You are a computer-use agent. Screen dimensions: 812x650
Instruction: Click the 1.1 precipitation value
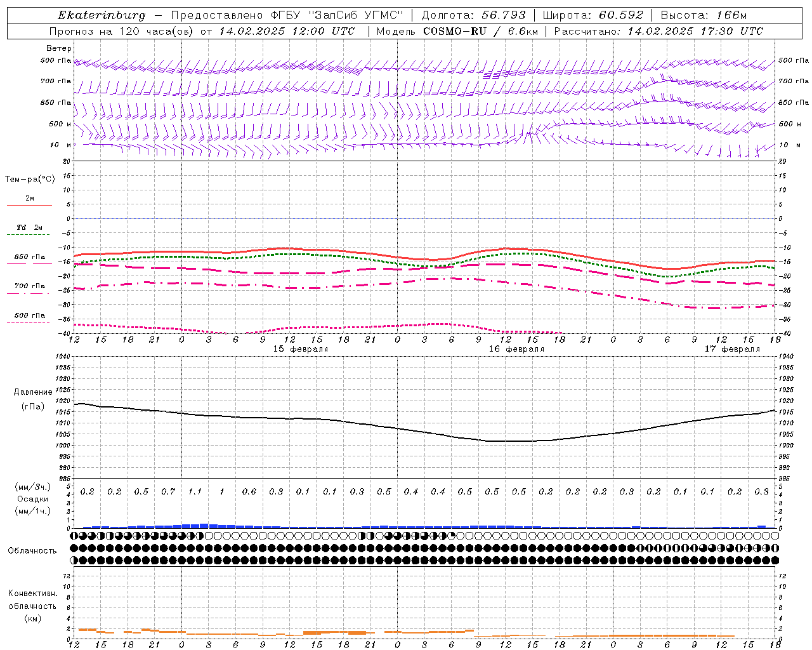pos(195,492)
